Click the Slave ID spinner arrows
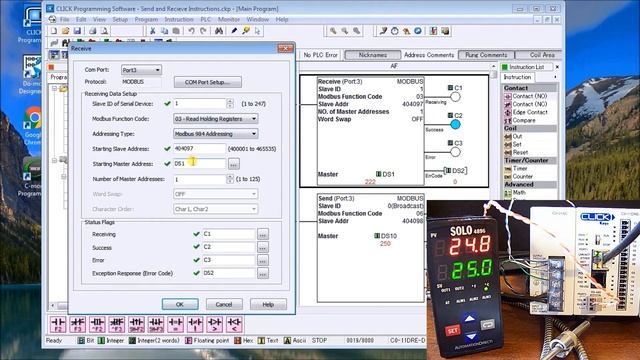 (230, 104)
